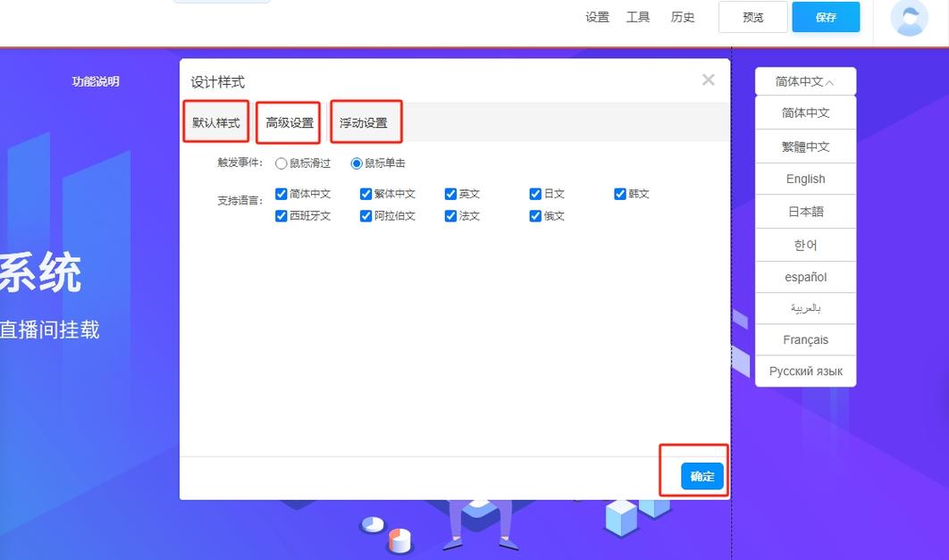
Task: Open the 设置 menu
Action: tap(597, 17)
